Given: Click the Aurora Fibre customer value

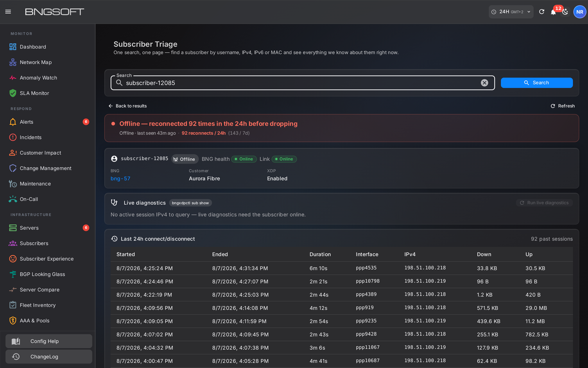Looking at the screenshot, I should point(204,178).
